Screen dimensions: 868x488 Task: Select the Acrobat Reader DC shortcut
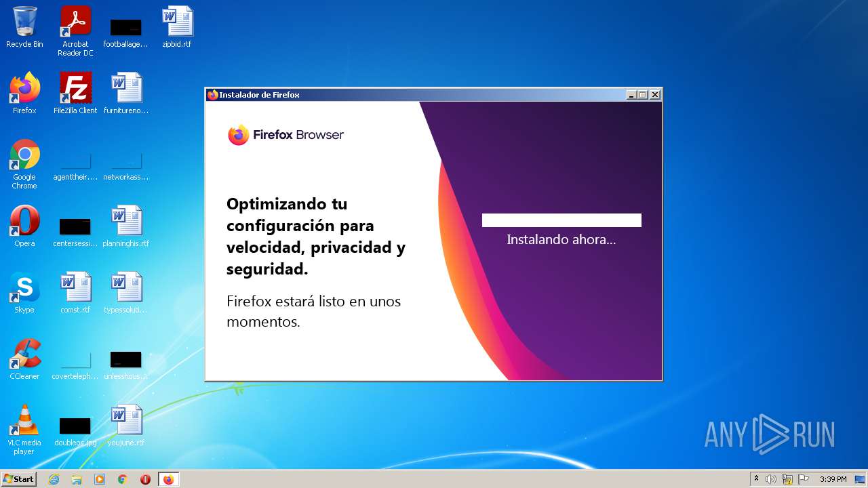coord(75,31)
